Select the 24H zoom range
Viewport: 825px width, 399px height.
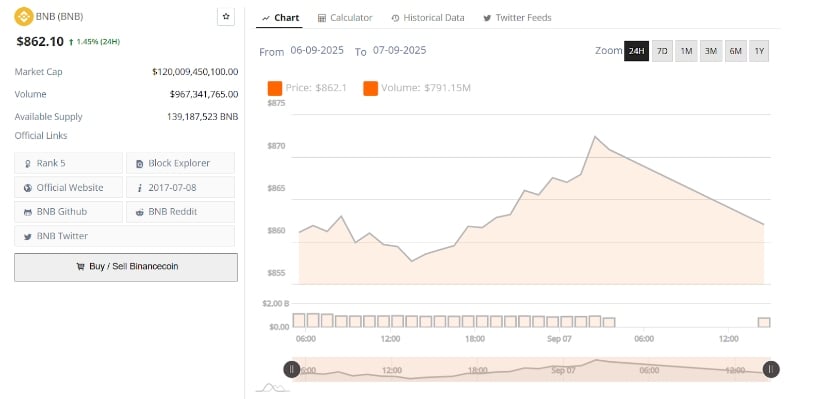coord(636,51)
